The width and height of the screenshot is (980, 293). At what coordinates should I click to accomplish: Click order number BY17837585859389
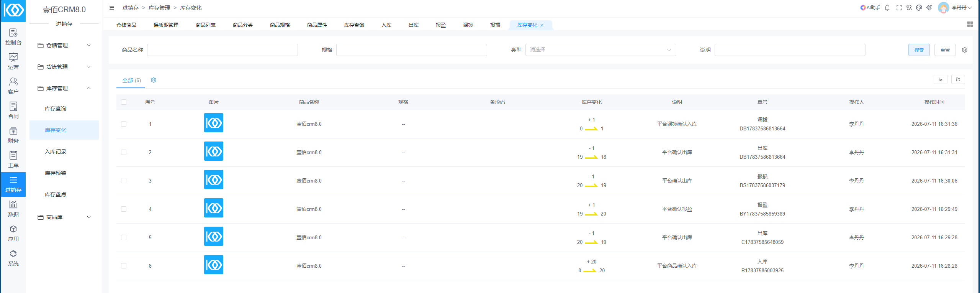762,214
